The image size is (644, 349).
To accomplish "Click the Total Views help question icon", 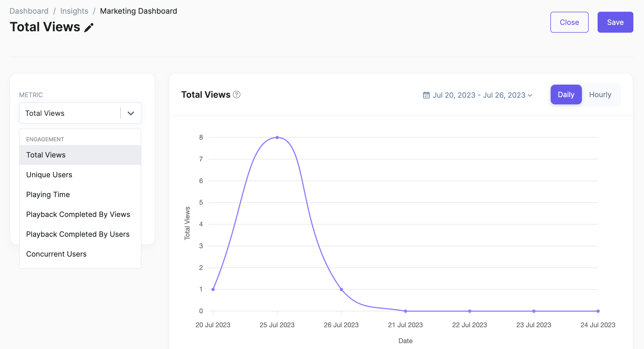I will [236, 95].
